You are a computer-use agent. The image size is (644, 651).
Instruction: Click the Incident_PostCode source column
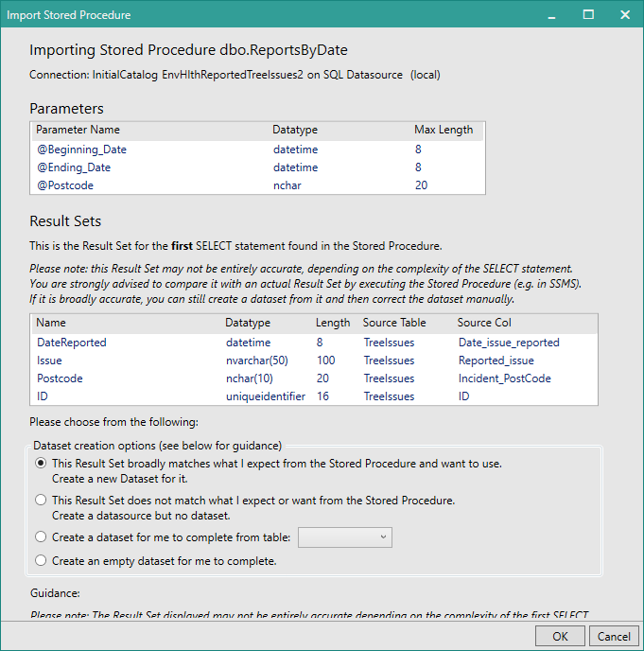(x=505, y=378)
